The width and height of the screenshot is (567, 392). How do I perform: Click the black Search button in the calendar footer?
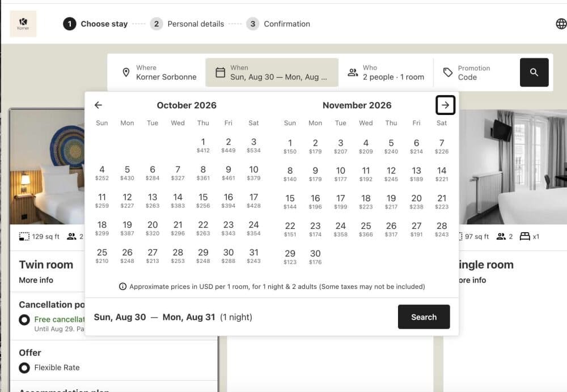(x=424, y=317)
